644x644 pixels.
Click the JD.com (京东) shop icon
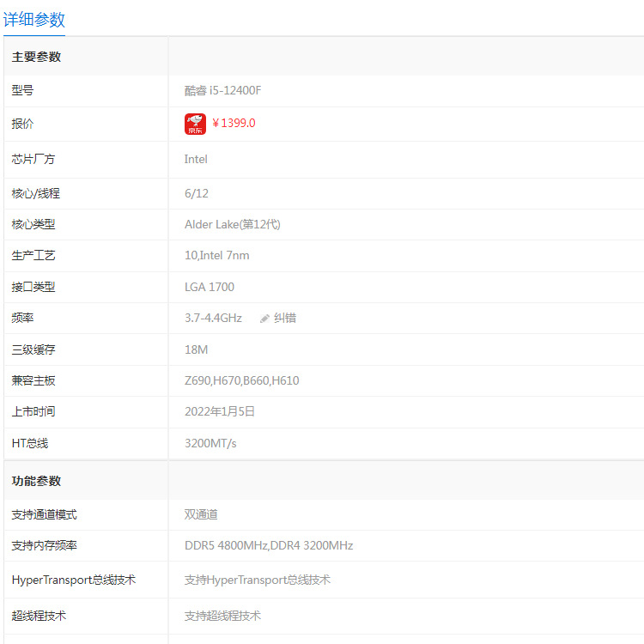(x=195, y=124)
